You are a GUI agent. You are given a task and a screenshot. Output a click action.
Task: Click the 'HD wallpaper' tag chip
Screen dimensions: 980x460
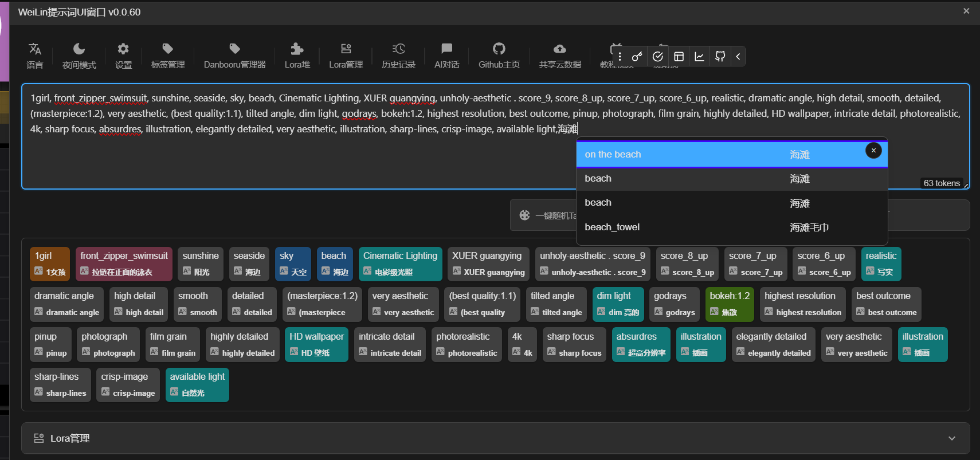click(316, 345)
